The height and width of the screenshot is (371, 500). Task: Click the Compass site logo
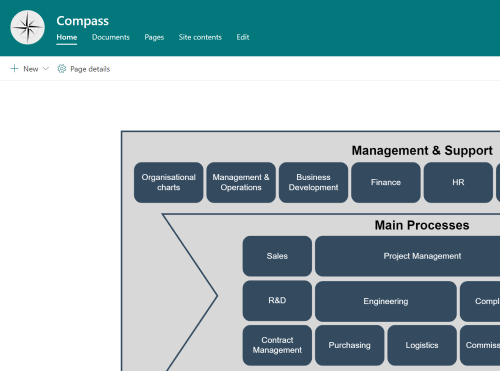click(27, 27)
